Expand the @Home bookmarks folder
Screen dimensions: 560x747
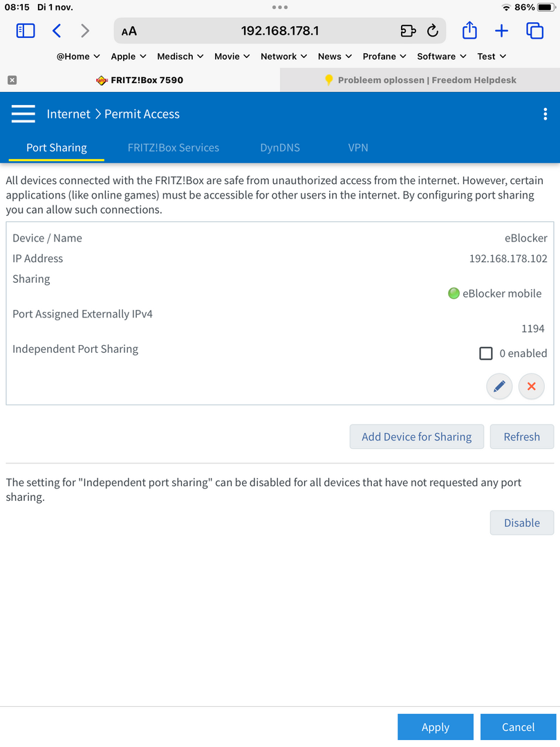[78, 56]
